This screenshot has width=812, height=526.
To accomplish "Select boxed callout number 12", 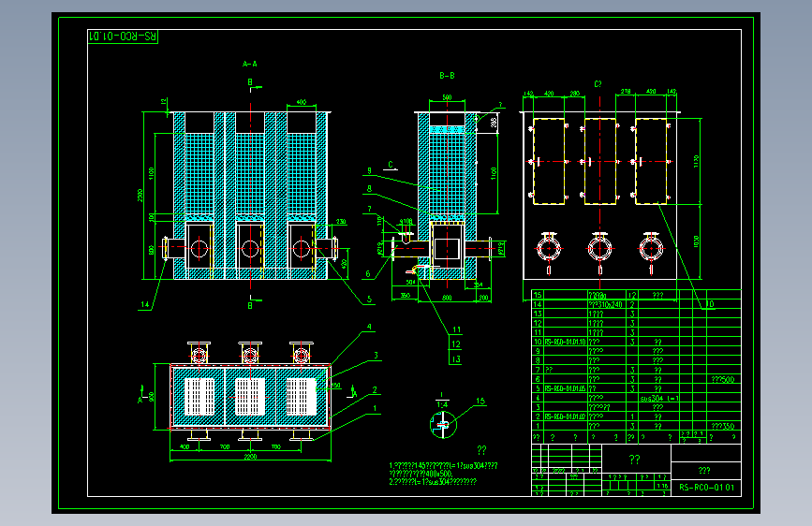I will 456,343.
